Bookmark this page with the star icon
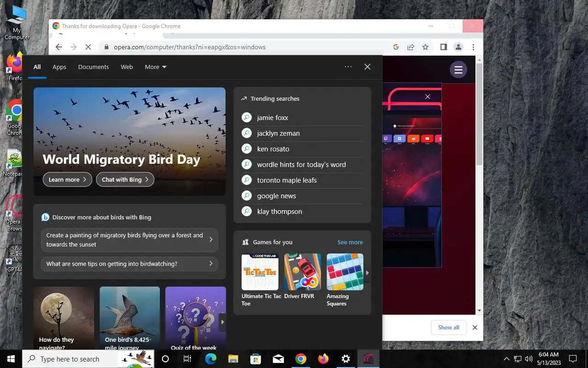This screenshot has height=368, width=588. (x=425, y=47)
